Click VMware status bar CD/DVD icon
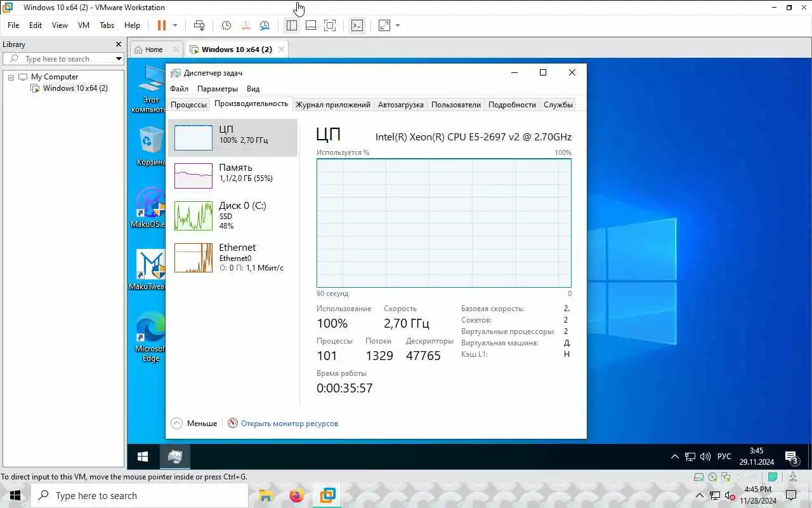 (x=712, y=478)
